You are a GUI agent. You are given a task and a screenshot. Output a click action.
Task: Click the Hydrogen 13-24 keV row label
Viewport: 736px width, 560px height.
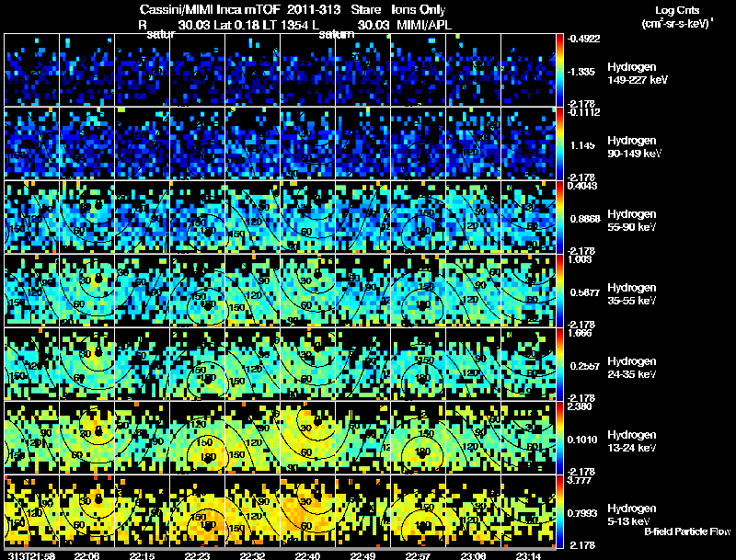(632, 441)
